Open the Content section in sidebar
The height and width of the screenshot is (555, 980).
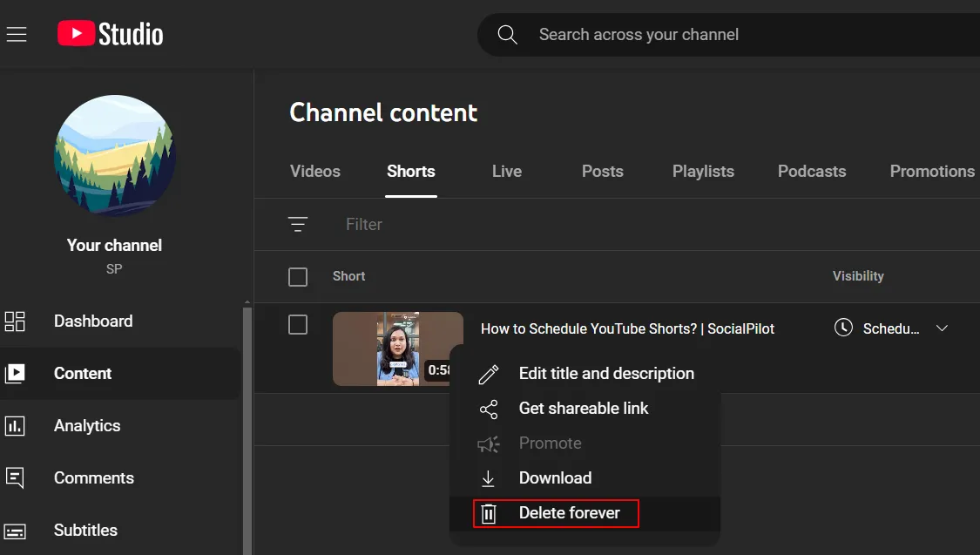[83, 374]
